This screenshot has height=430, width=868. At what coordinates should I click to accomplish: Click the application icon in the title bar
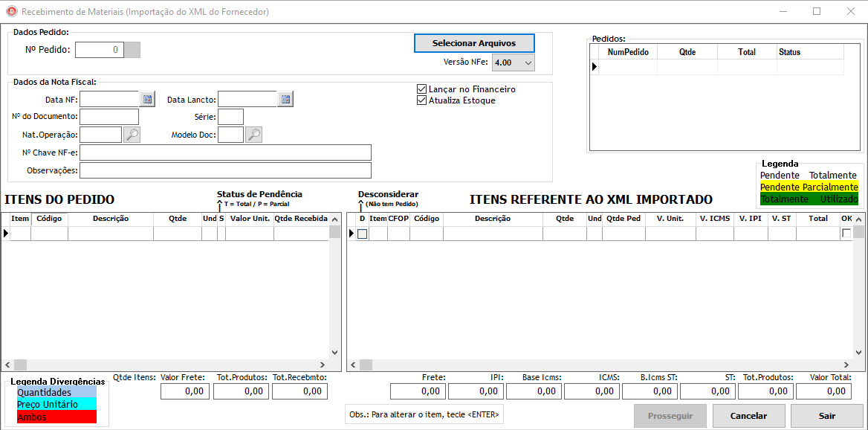[11, 11]
